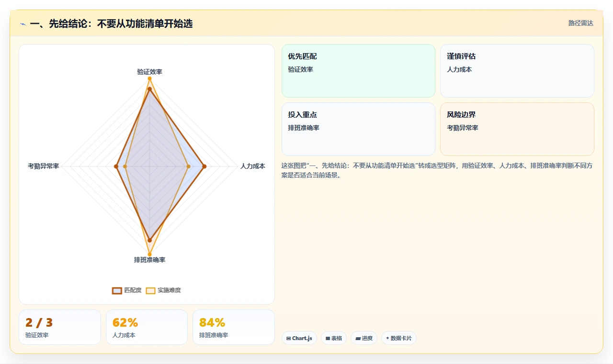
Task: Toggle the 实施难度 dataset in the legend
Action: 163,290
